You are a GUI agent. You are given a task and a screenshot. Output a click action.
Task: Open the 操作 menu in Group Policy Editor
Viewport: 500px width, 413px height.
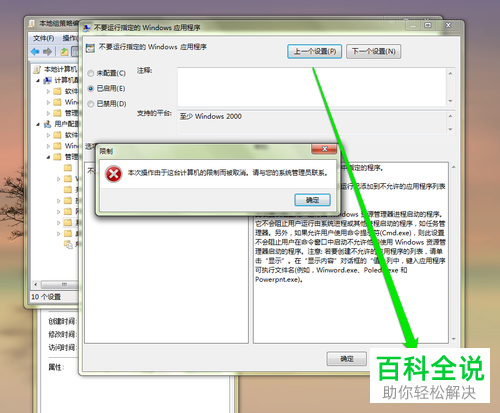pos(70,38)
